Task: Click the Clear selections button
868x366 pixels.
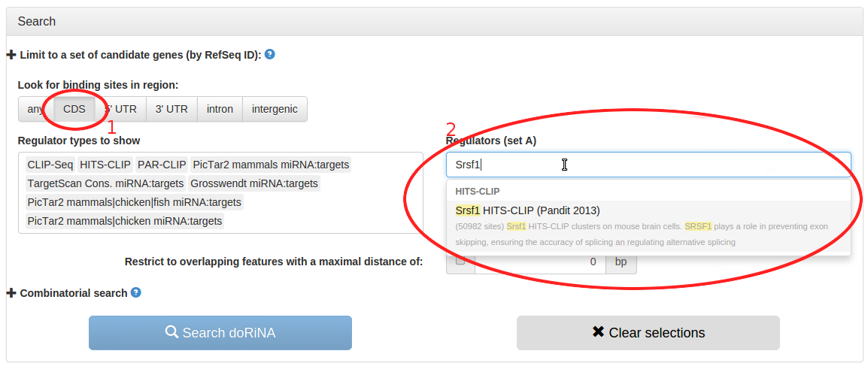Action: pos(648,333)
